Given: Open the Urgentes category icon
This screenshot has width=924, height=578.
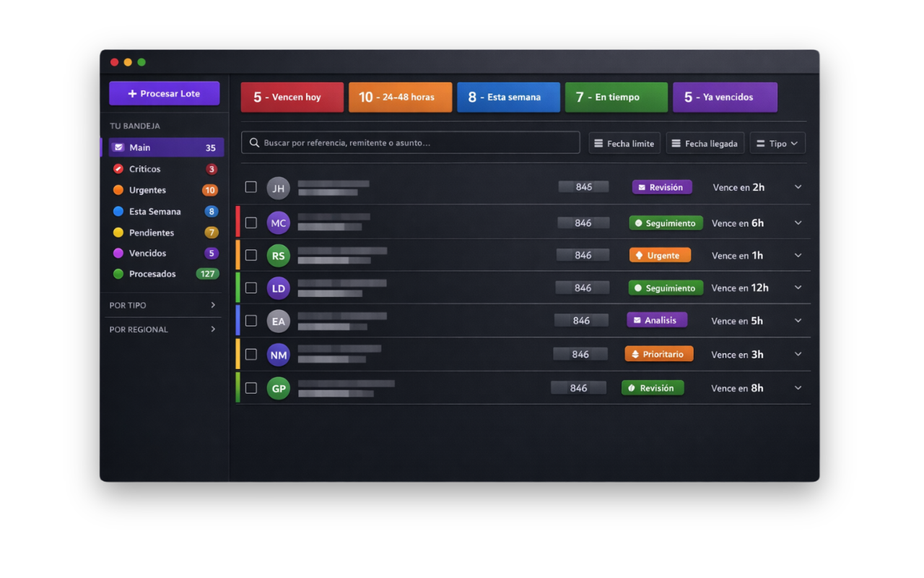Looking at the screenshot, I should click(116, 190).
